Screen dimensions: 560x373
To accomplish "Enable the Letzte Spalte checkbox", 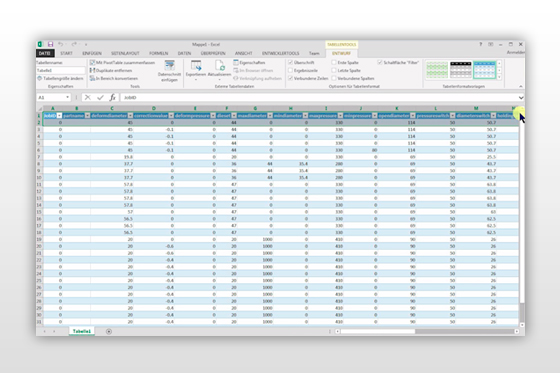I will tap(334, 70).
